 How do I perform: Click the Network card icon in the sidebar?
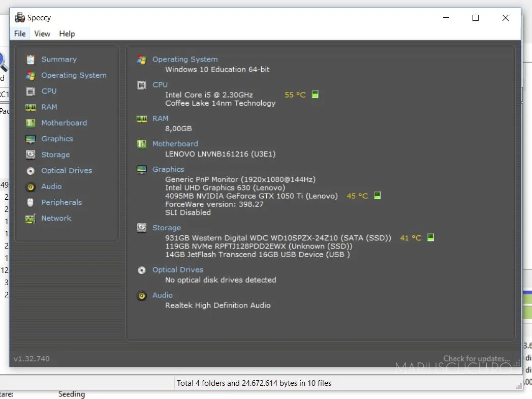(30, 219)
